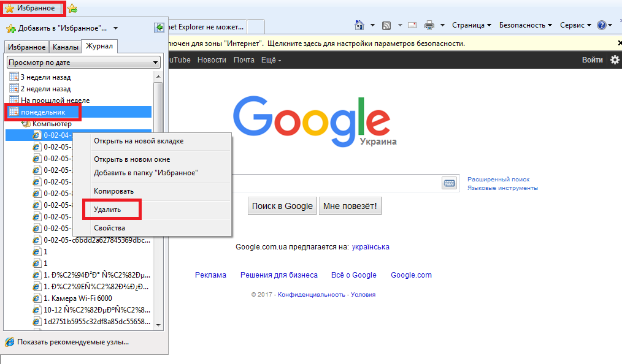Click the 'Войти' sign-in link
The image size is (622, 364).
point(592,60)
